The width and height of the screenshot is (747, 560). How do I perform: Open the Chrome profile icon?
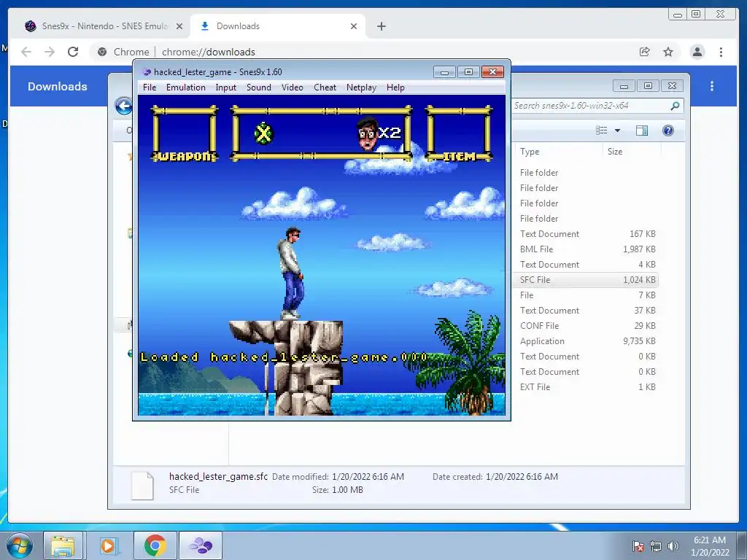697,52
